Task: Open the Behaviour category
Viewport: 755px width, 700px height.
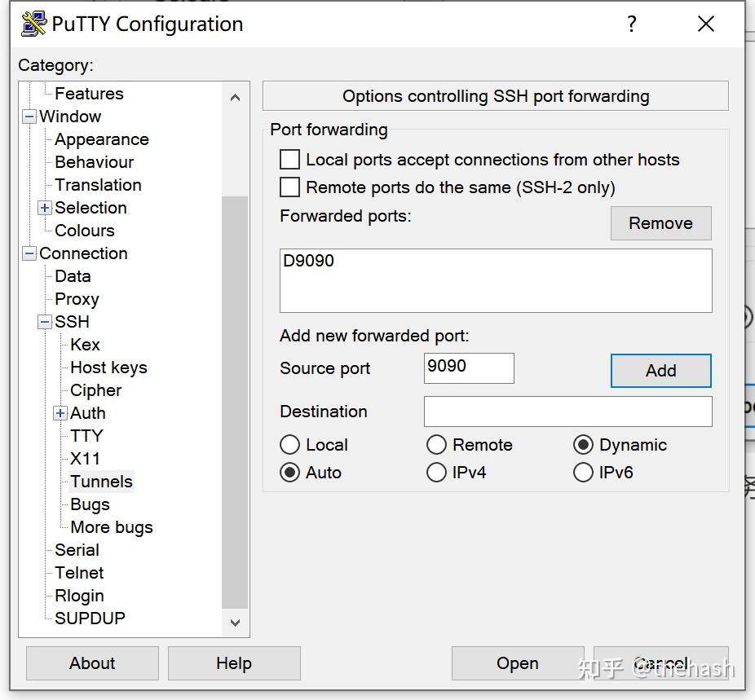Action: pyautogui.click(x=94, y=162)
